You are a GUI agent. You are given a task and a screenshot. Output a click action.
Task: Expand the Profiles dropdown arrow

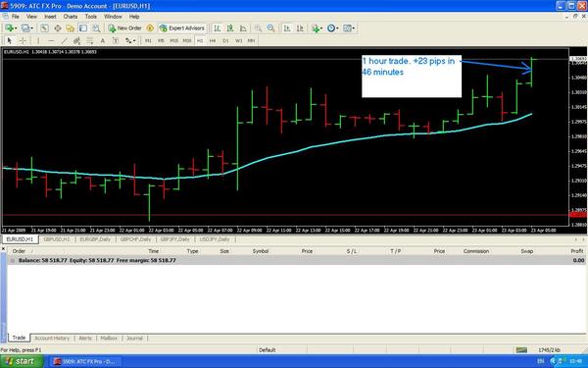pos(32,28)
